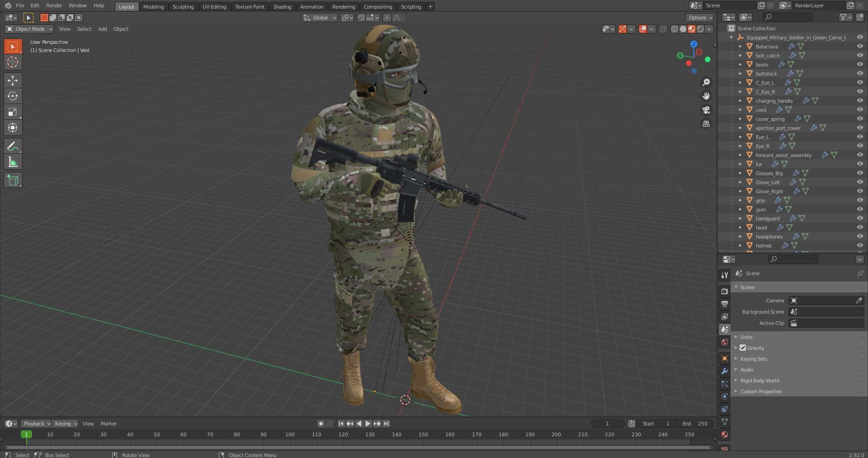Click the pan view hand icon

706,96
